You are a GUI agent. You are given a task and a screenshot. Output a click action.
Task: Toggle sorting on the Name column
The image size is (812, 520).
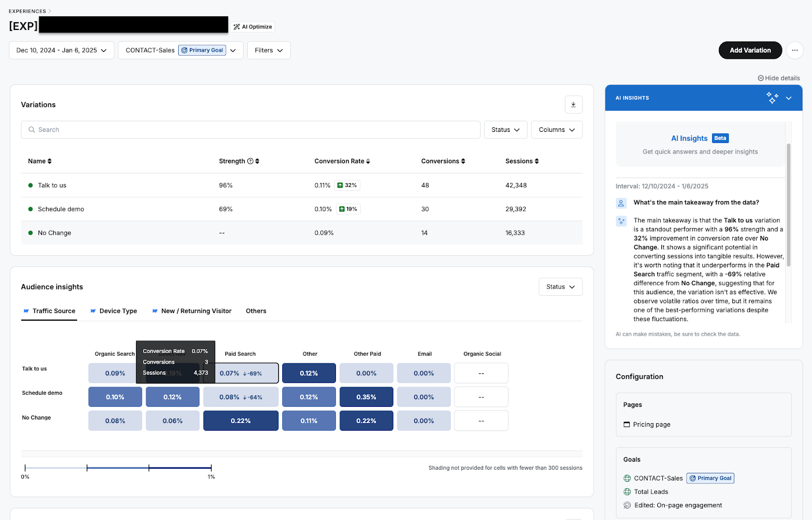pyautogui.click(x=50, y=161)
